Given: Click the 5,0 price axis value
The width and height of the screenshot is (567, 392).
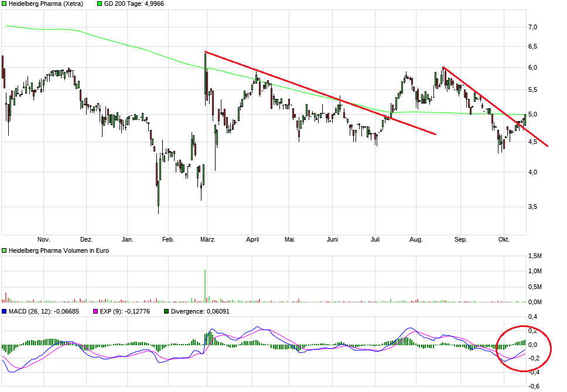Looking at the screenshot, I should (x=532, y=115).
